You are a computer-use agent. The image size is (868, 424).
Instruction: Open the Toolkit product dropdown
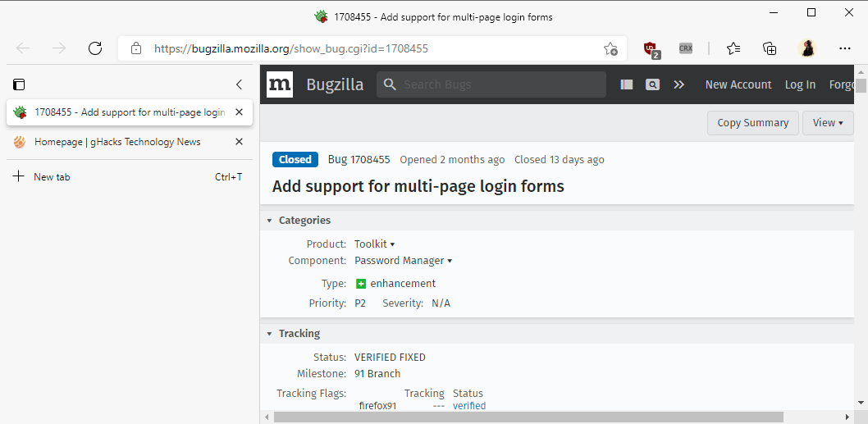375,244
